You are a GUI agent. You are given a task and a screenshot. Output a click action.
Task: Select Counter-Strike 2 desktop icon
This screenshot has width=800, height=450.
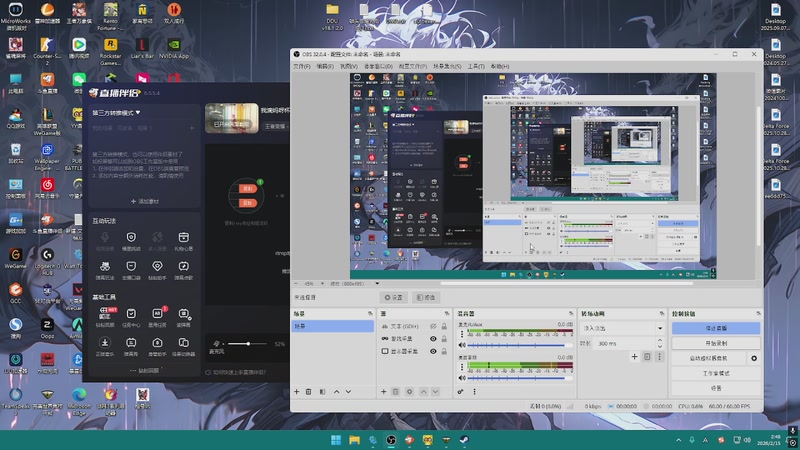(47, 51)
